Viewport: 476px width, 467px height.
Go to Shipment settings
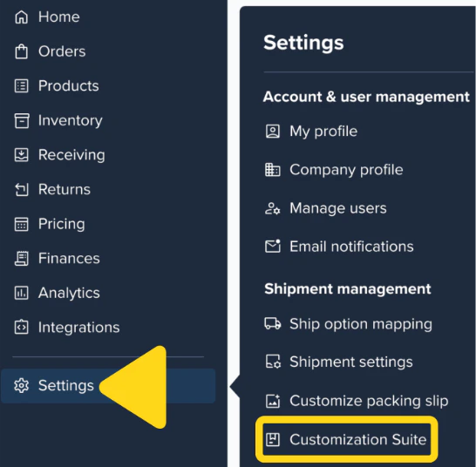pos(351,362)
